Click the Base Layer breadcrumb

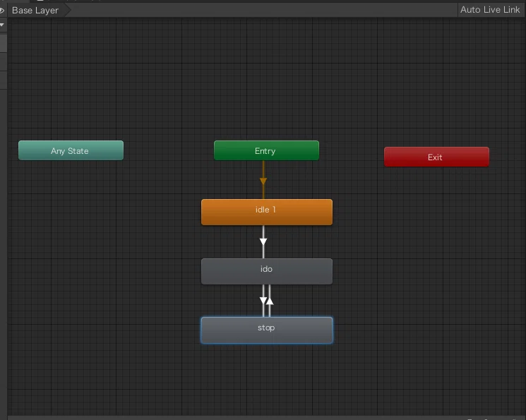(35, 11)
